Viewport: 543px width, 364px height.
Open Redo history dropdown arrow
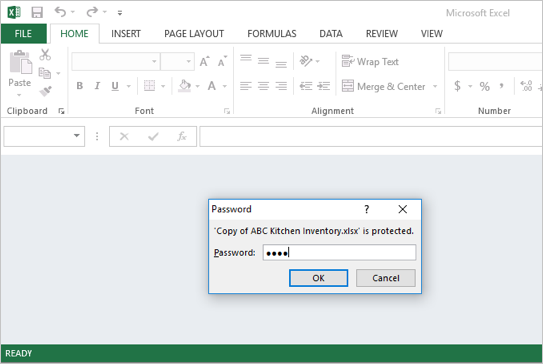tap(105, 13)
